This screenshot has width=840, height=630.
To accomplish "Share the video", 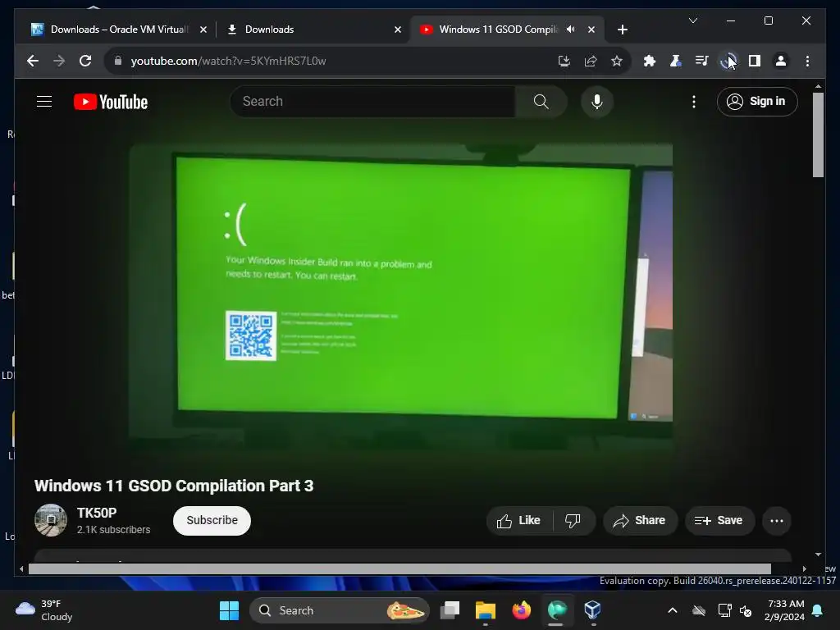I will coord(640,521).
